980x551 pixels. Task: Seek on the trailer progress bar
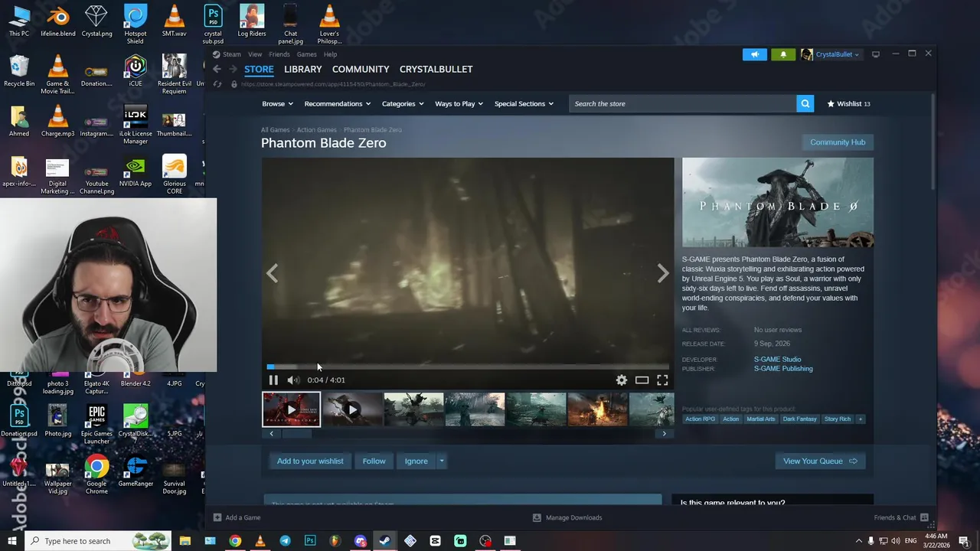[x=468, y=367]
